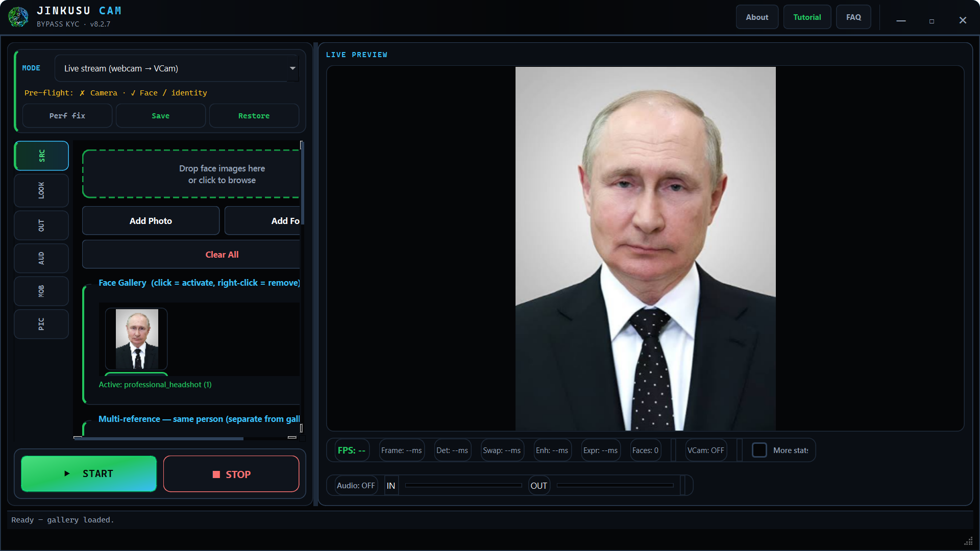Click the Expr: --ms stat
The image size is (980, 551).
pyautogui.click(x=600, y=450)
